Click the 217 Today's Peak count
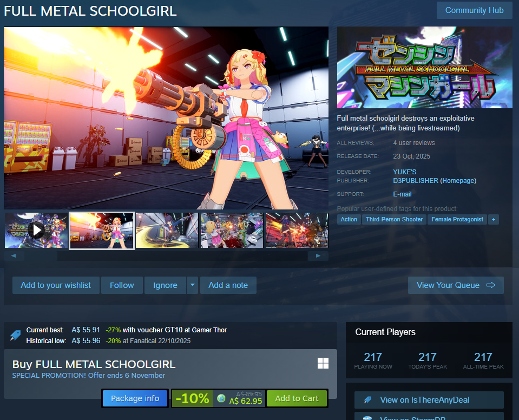The height and width of the screenshot is (420, 519). (428, 357)
